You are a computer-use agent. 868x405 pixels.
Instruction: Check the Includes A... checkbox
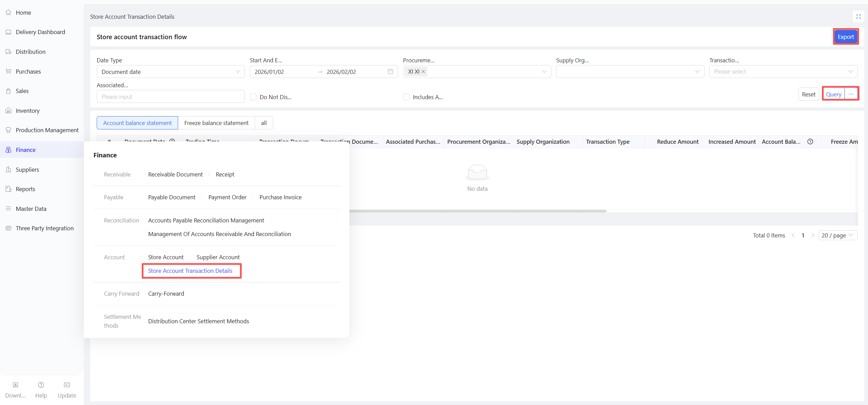[406, 97]
